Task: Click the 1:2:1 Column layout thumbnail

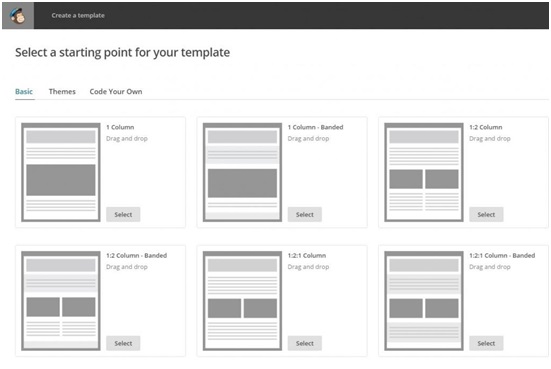Action: tap(242, 301)
